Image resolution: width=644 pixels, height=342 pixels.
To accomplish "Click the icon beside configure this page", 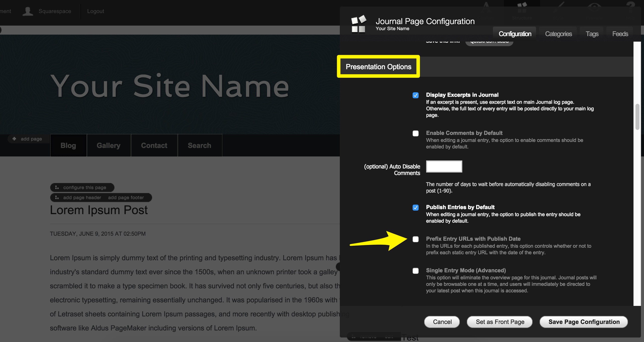I will [57, 187].
